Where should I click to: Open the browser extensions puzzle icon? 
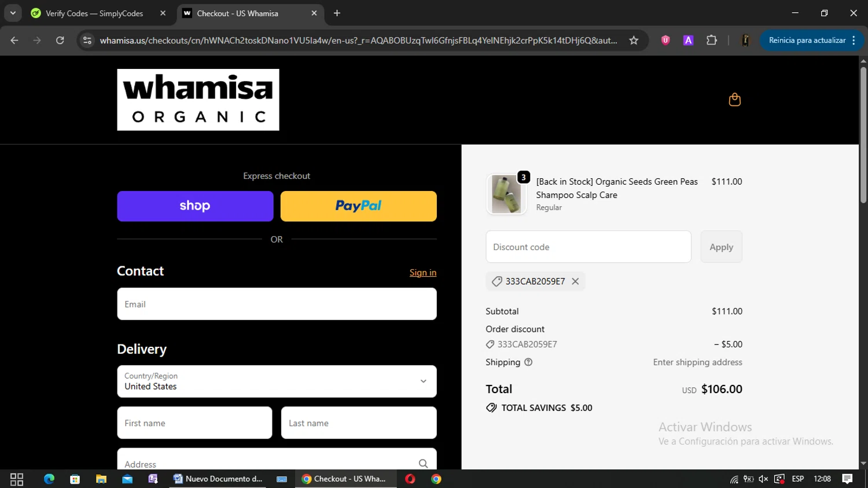[712, 41]
